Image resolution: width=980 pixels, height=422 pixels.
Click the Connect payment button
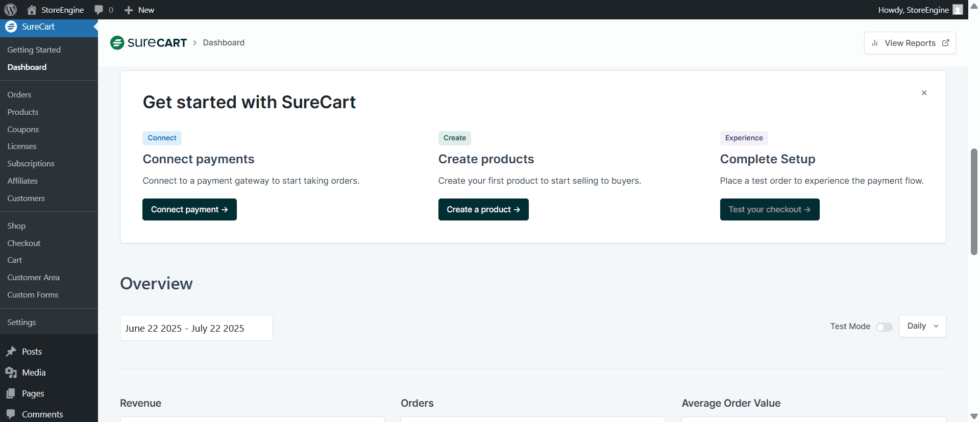(x=189, y=210)
